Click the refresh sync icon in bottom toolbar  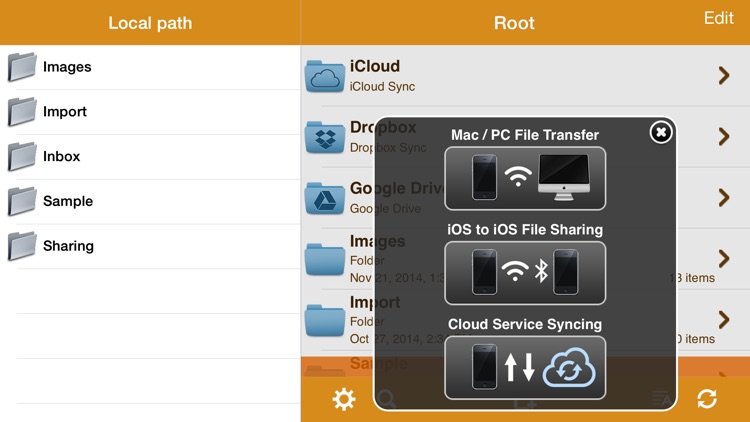coord(707,399)
